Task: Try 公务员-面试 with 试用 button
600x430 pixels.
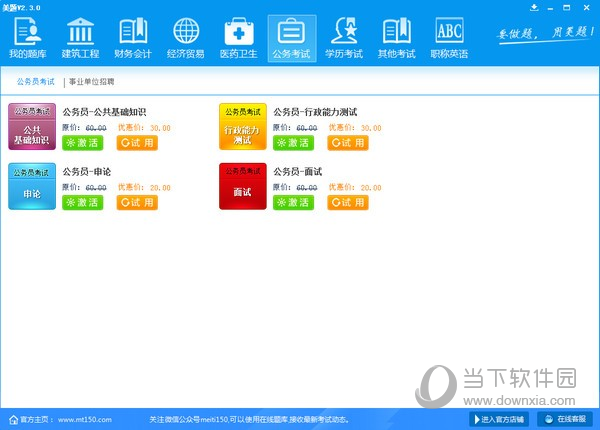Action: point(348,202)
